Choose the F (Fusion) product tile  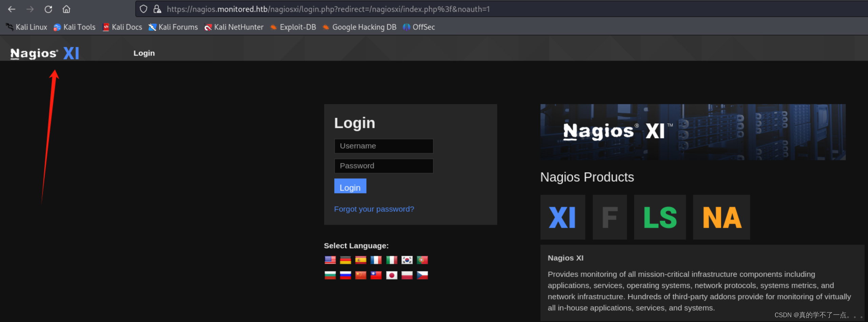[610, 217]
